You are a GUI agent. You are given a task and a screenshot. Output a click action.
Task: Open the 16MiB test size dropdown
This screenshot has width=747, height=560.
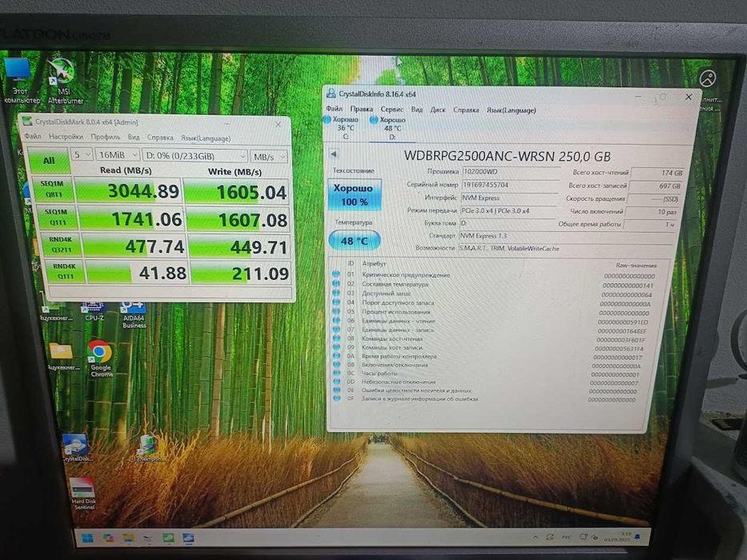117,155
